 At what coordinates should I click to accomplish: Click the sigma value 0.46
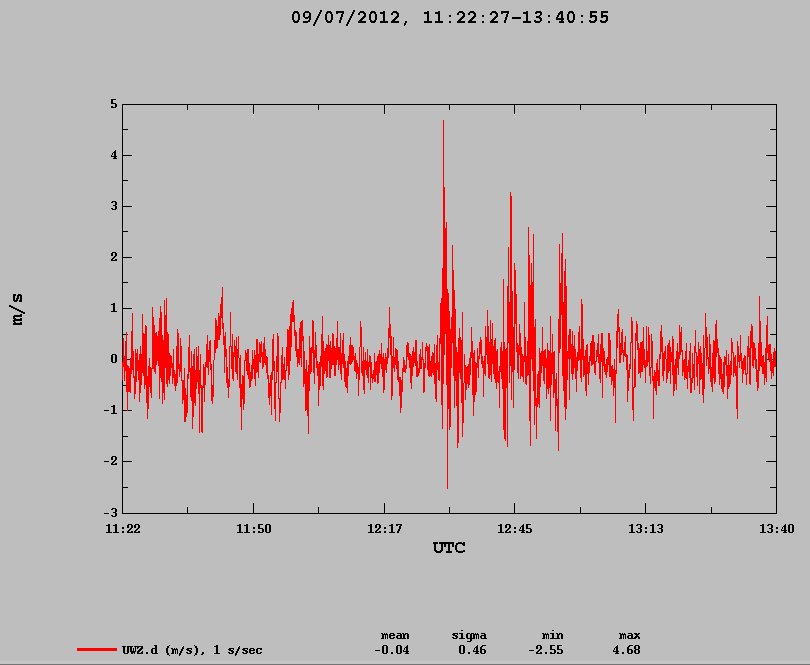[472, 650]
